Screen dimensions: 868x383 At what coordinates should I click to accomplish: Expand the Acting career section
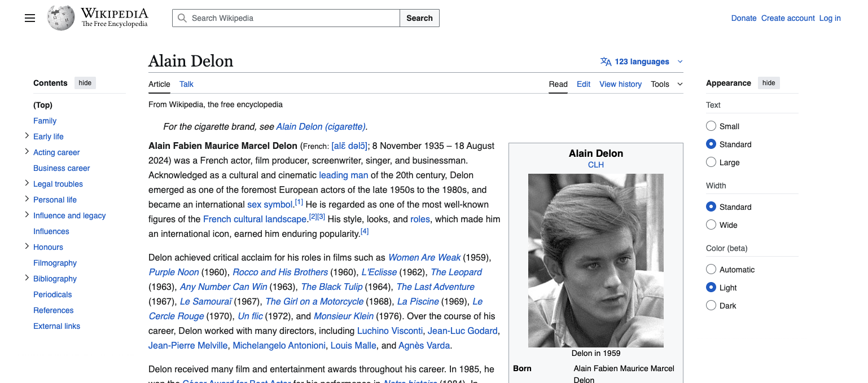[27, 151]
